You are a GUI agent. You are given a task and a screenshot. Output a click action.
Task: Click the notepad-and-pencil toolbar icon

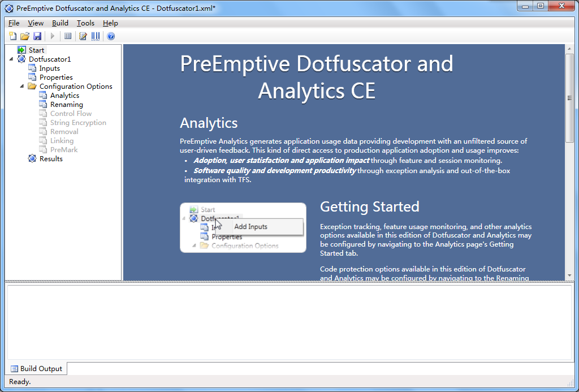point(83,36)
